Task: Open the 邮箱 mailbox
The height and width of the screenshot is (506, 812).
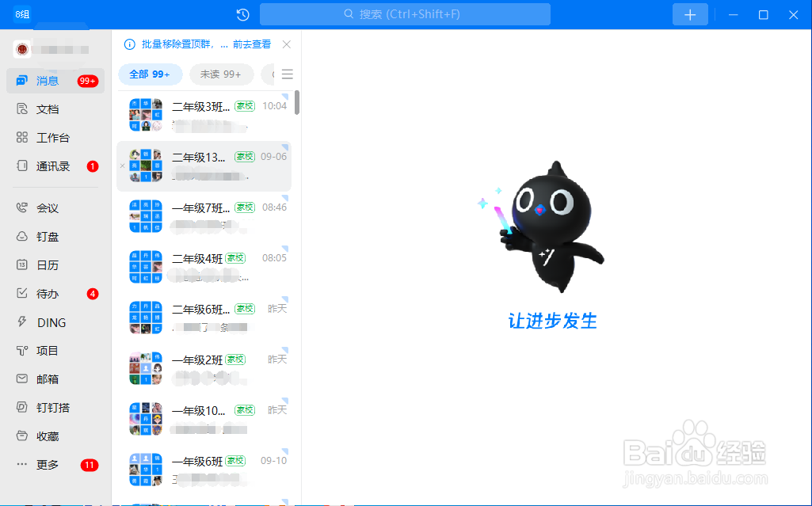Action: point(55,379)
